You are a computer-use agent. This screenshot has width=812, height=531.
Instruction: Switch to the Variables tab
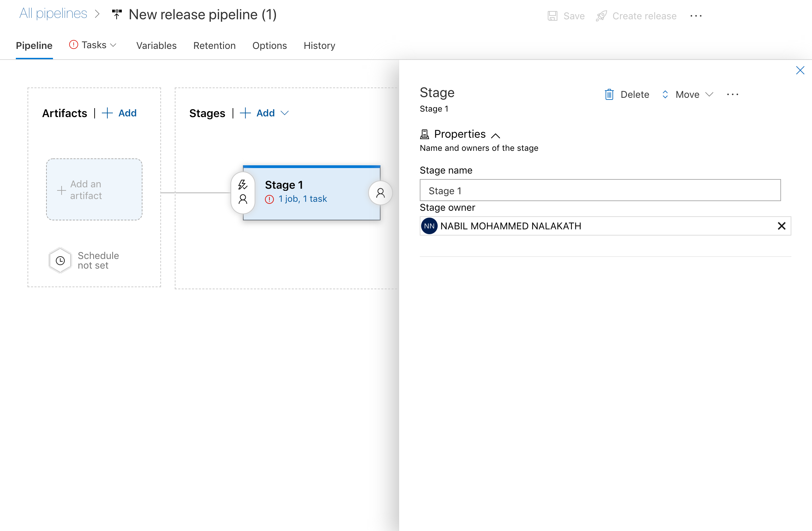(x=156, y=45)
